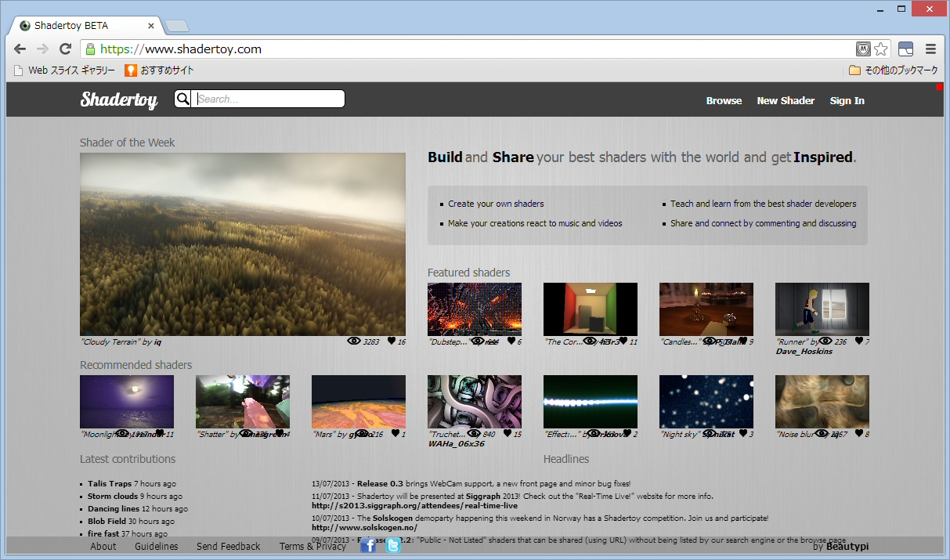Open the Effect recommended shader thumbnail
The width and height of the screenshot is (950, 560).
tap(591, 402)
